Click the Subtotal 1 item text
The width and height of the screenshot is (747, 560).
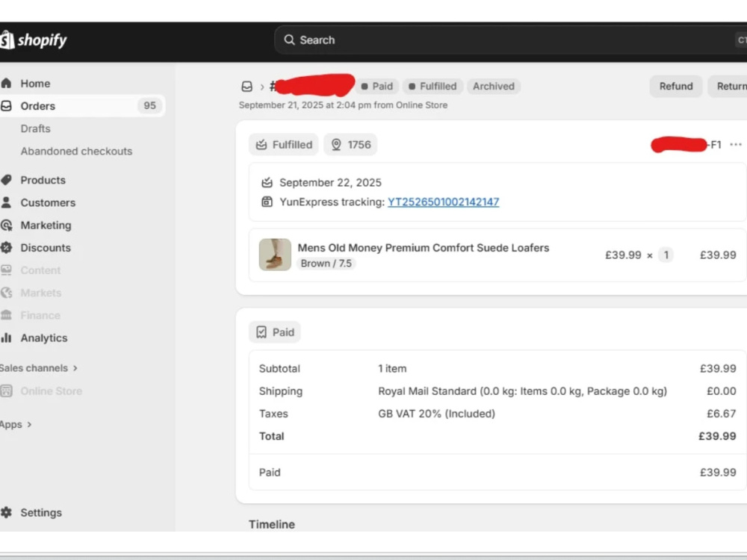tap(392, 369)
